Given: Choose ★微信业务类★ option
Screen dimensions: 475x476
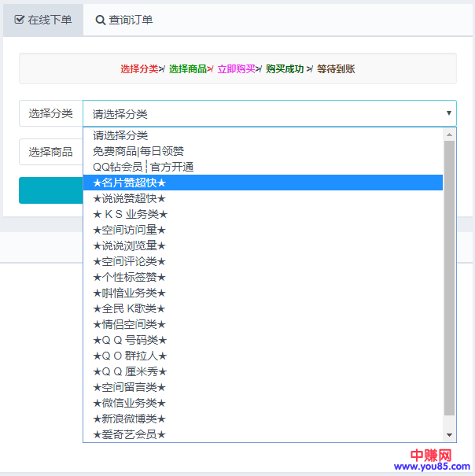Looking at the screenshot, I should (x=129, y=403).
